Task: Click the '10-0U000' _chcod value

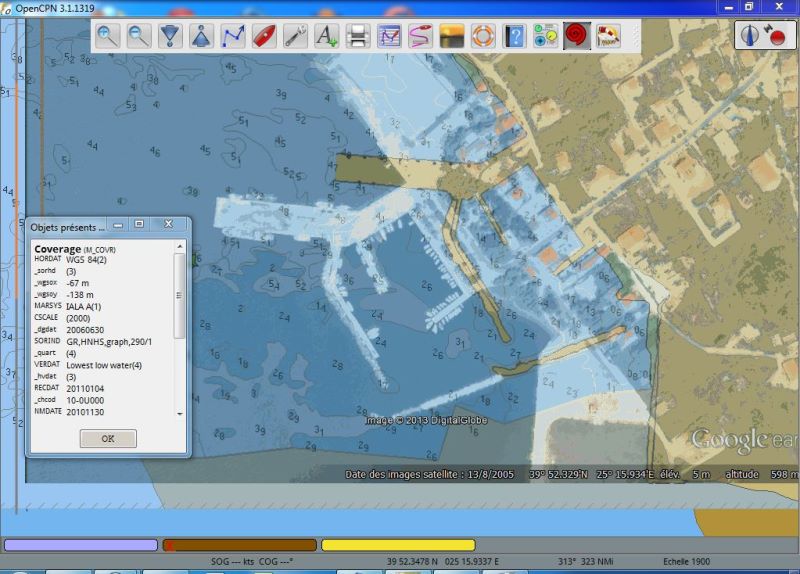Action: 85,401
